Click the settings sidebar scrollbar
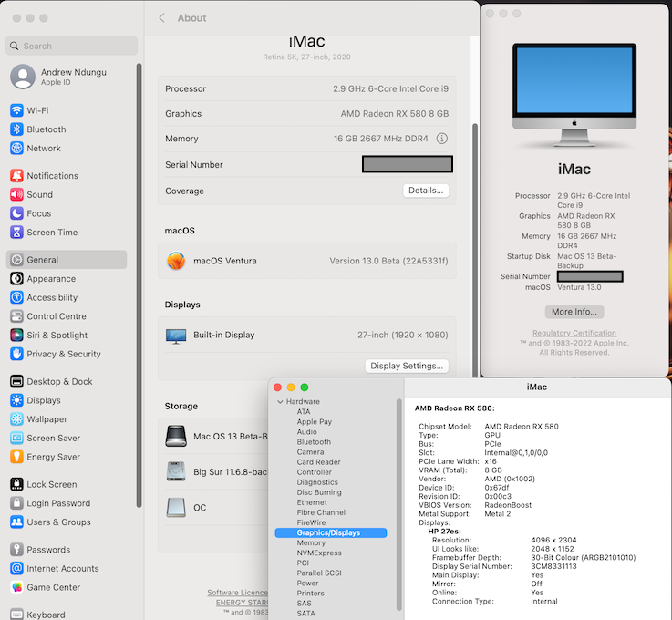Screen dimensions: 672x620 click(x=139, y=285)
